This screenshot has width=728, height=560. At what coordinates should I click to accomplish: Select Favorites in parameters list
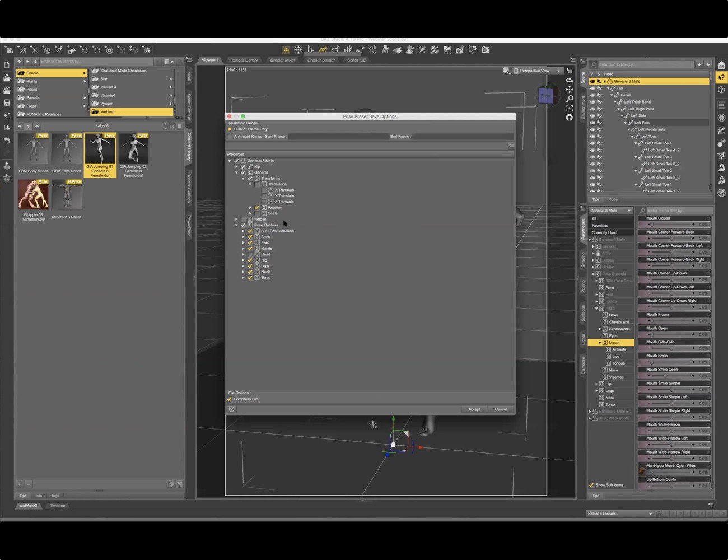(612, 226)
